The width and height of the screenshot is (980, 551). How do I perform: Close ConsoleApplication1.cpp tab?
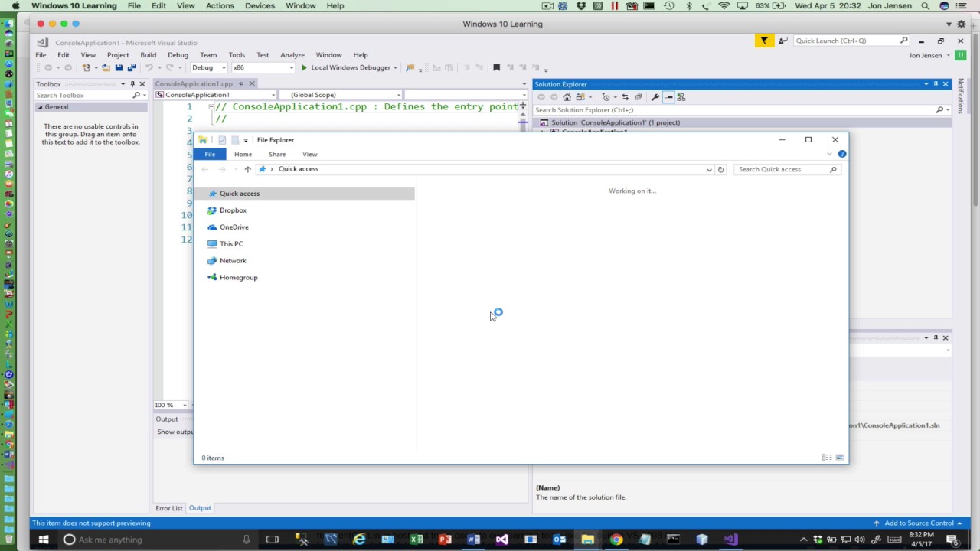tap(251, 83)
